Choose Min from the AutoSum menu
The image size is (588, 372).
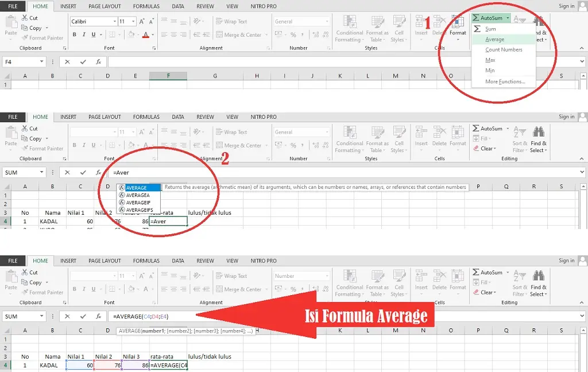tap(504, 70)
